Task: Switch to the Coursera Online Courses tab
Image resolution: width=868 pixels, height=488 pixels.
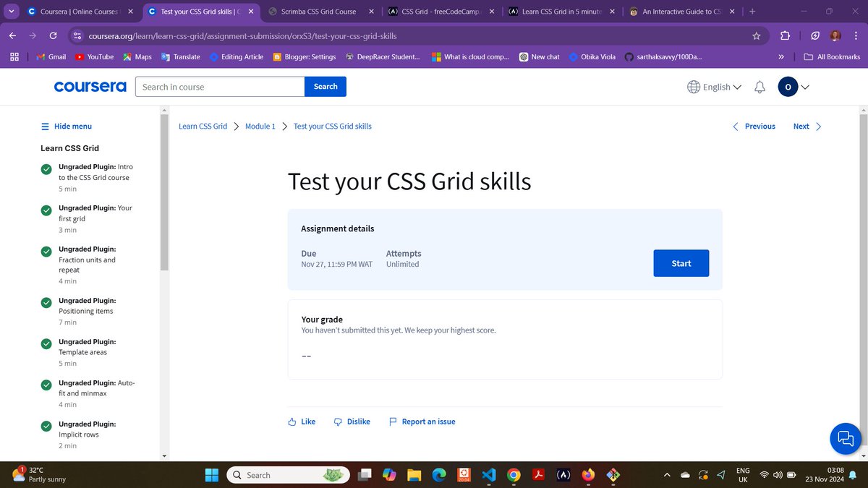Action: (79, 12)
